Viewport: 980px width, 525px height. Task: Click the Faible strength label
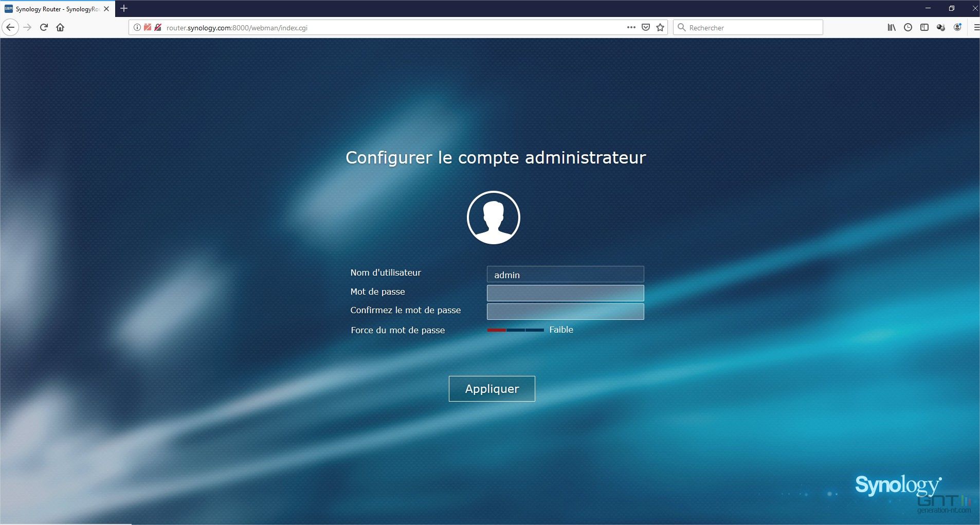pos(561,330)
